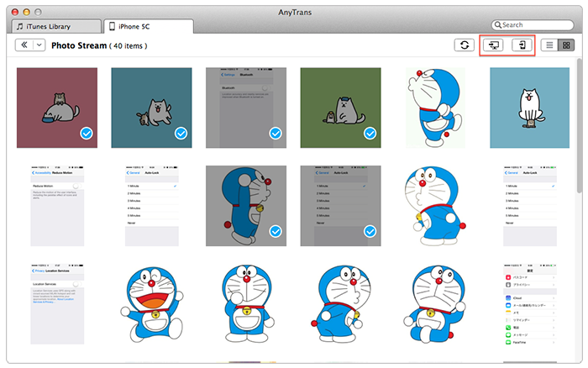
Task: Uncheck the red-background cat photo
Action: (87, 134)
